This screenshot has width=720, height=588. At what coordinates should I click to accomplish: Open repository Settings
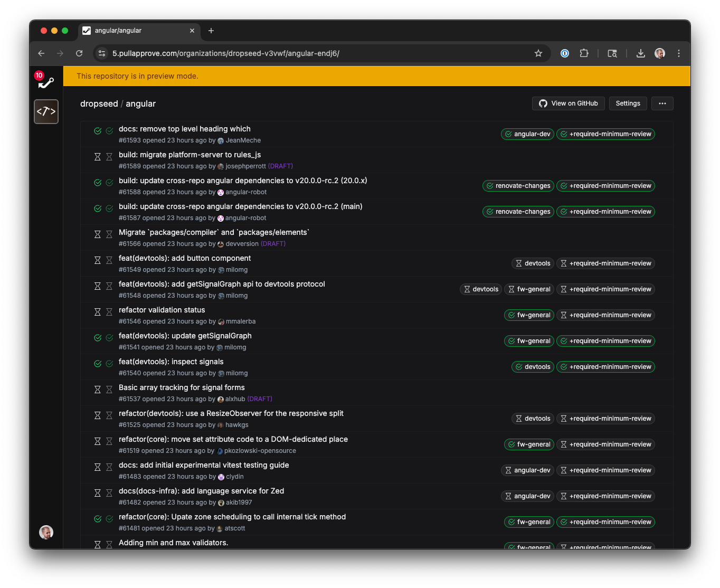pos(628,103)
